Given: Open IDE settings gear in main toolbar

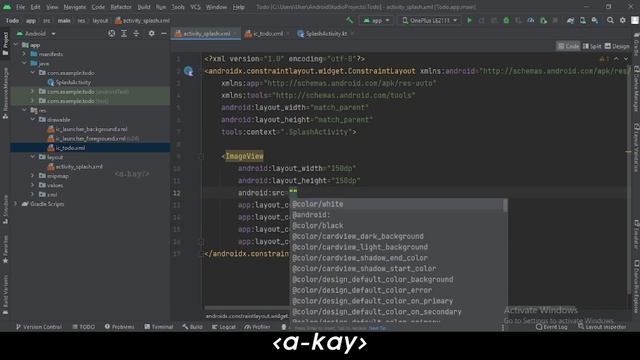Looking at the screenshot, I should tap(622, 20).
